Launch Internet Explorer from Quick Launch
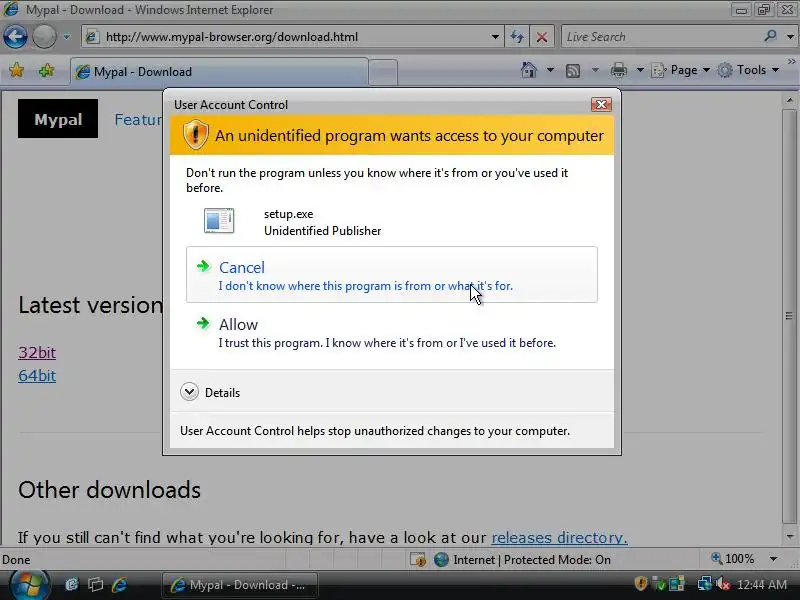Viewport: 800px width, 600px height. point(119,585)
